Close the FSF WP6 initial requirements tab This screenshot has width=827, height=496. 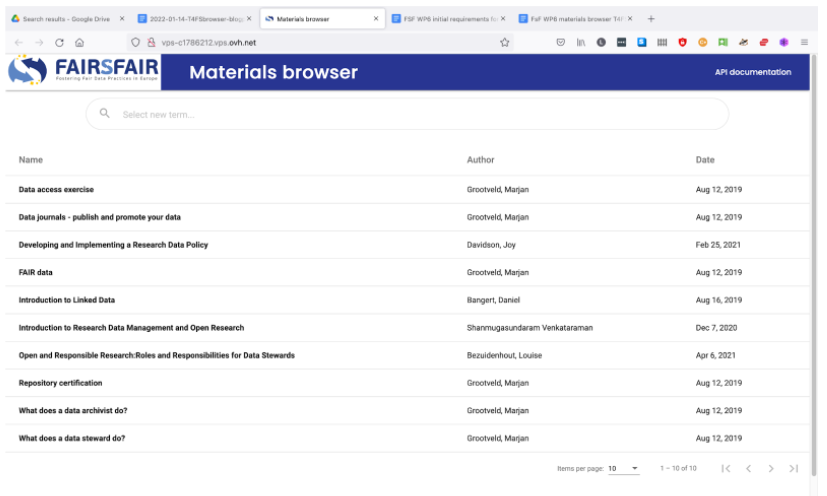click(x=503, y=18)
